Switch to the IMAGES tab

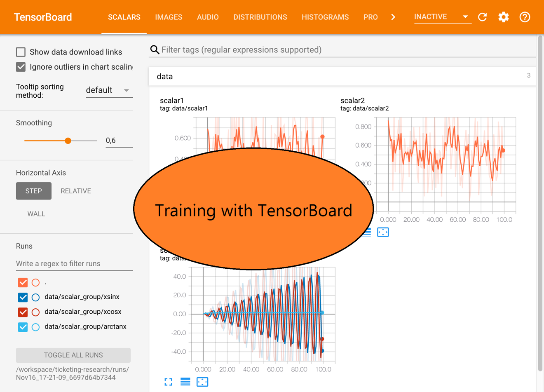point(169,17)
